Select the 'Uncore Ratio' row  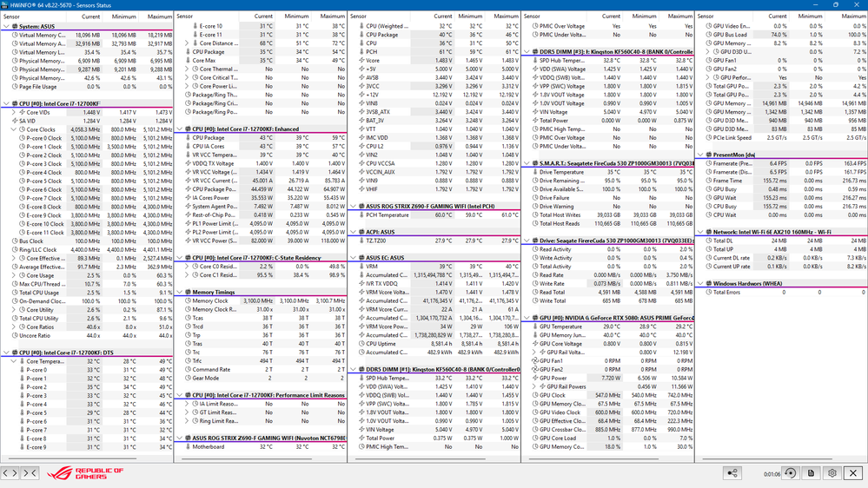pos(87,335)
